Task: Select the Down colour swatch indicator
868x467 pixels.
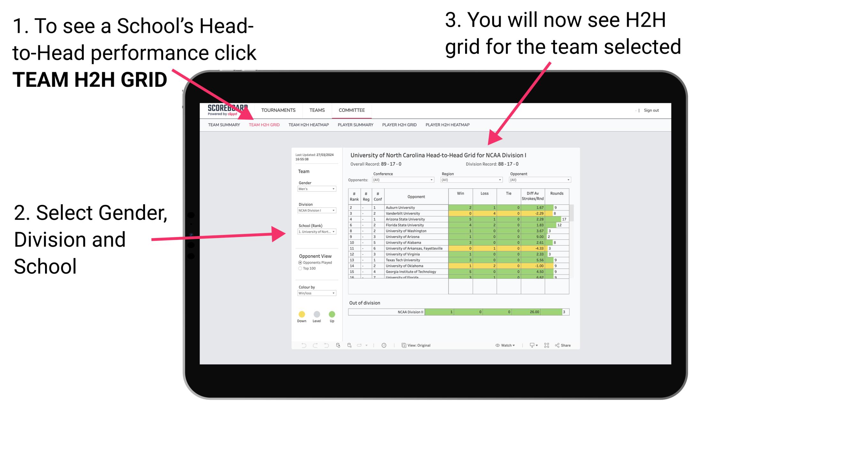Action: pos(301,313)
